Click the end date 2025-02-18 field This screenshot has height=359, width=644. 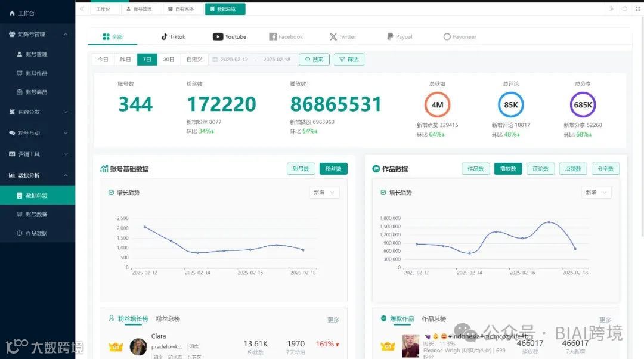coord(277,60)
